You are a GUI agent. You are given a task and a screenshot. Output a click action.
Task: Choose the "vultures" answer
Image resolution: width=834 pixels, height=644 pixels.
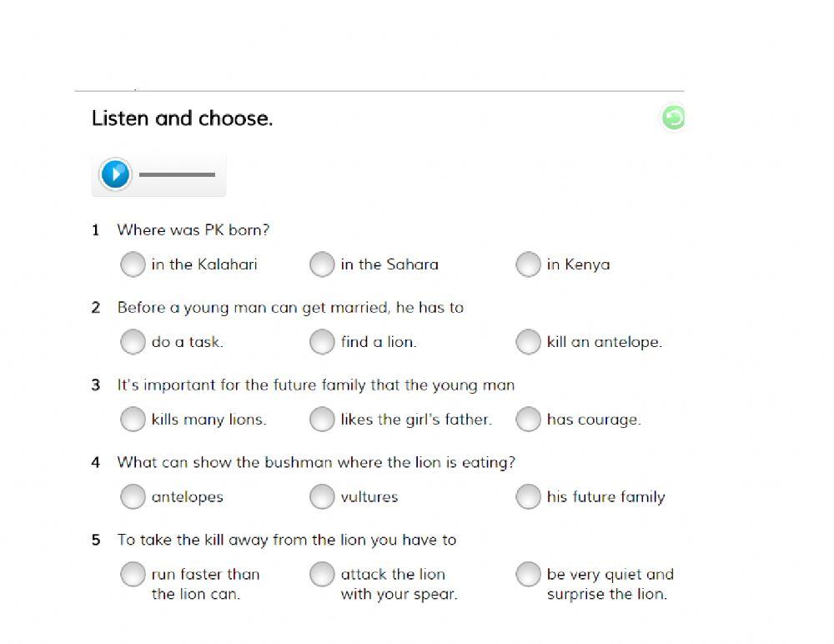[322, 497]
